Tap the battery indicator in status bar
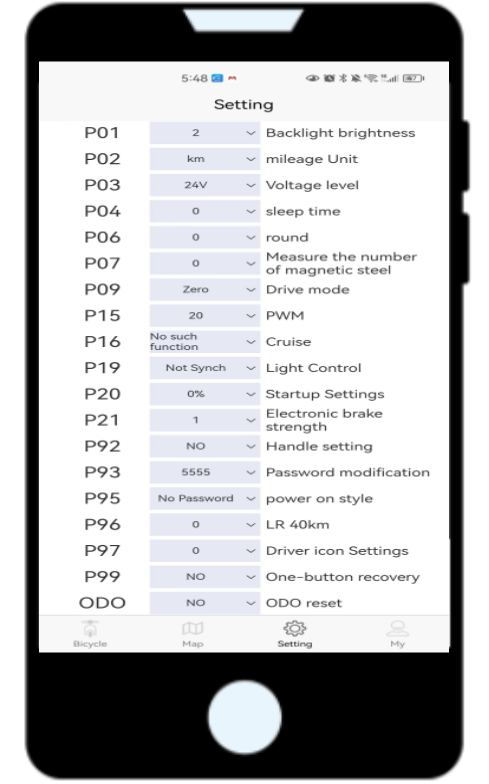This screenshot has height=784, width=489. (x=413, y=78)
